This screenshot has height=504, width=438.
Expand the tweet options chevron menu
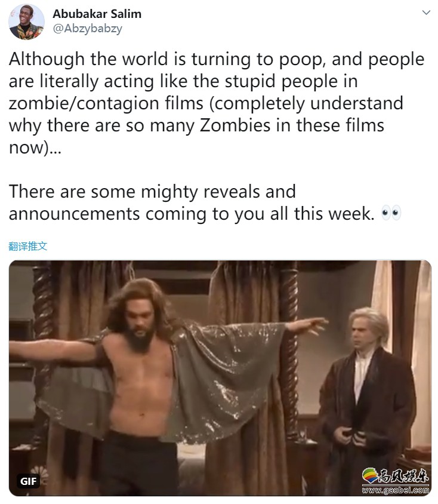click(426, 13)
